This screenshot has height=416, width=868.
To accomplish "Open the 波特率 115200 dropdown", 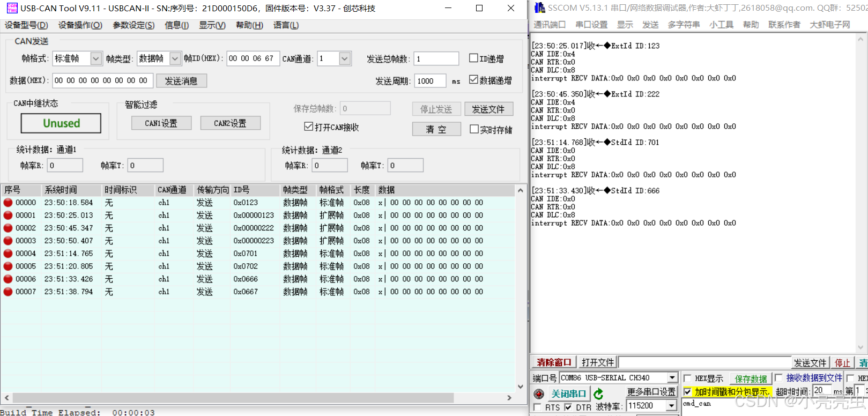I will 672,406.
